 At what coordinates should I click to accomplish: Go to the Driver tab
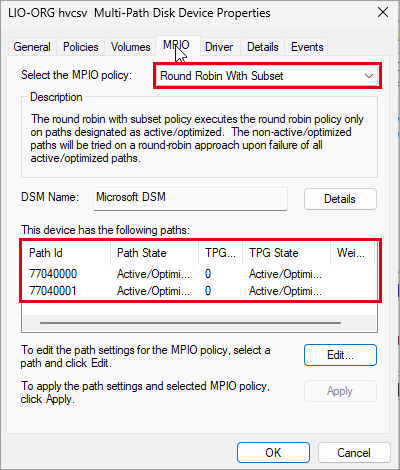(219, 47)
